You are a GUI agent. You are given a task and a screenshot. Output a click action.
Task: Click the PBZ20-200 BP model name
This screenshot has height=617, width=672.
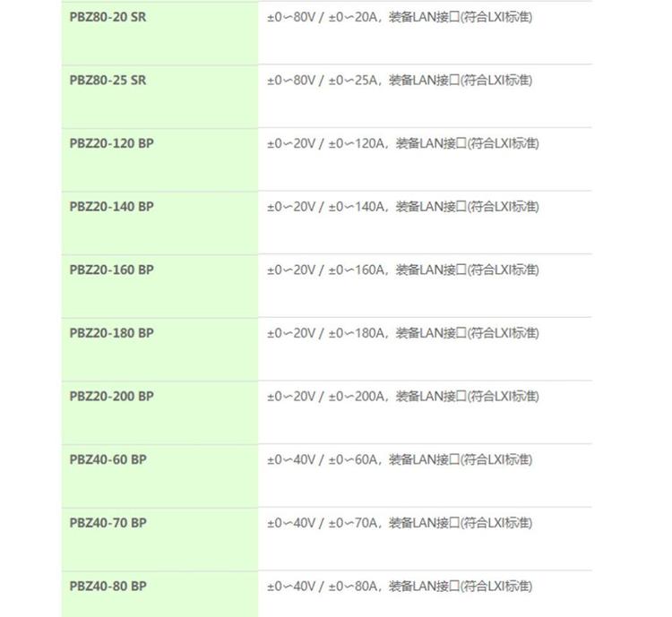111,397
